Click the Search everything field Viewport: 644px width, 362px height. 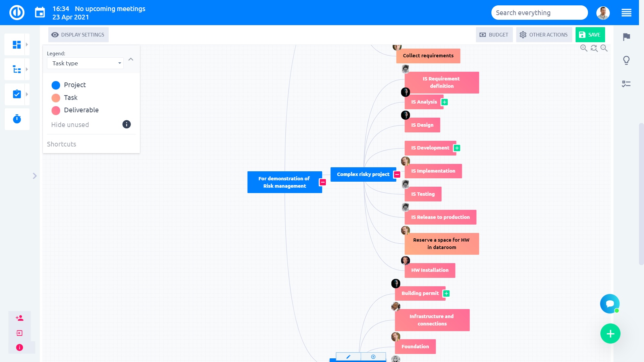(539, 13)
